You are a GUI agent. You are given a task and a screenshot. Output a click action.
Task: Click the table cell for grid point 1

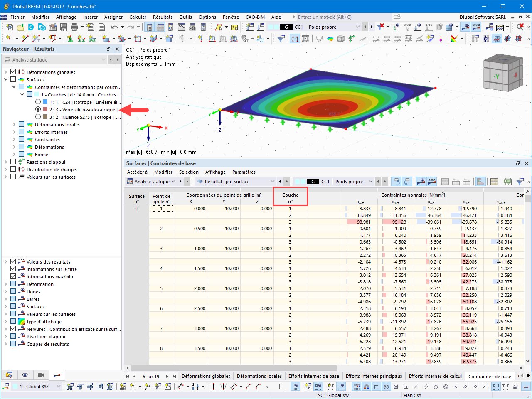[x=161, y=209]
